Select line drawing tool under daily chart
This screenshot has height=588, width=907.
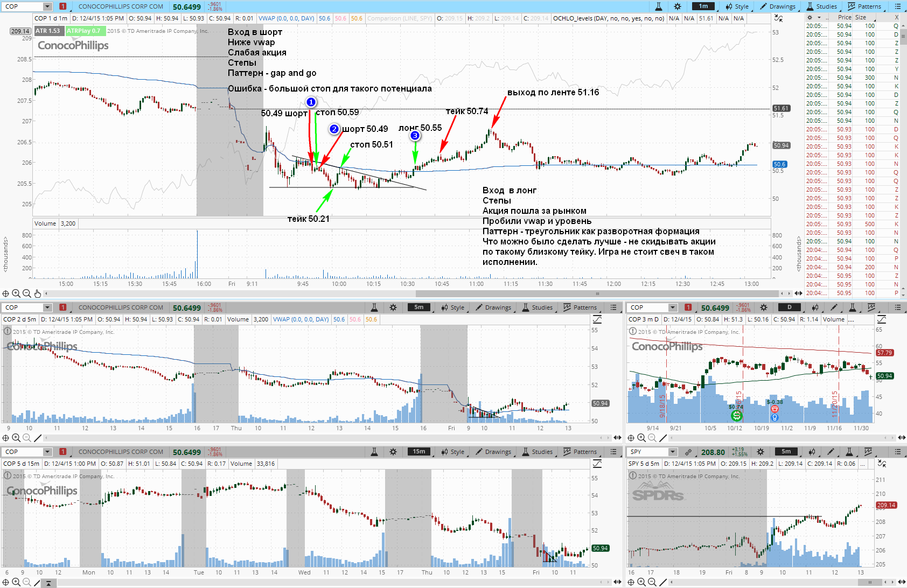pyautogui.click(x=662, y=438)
